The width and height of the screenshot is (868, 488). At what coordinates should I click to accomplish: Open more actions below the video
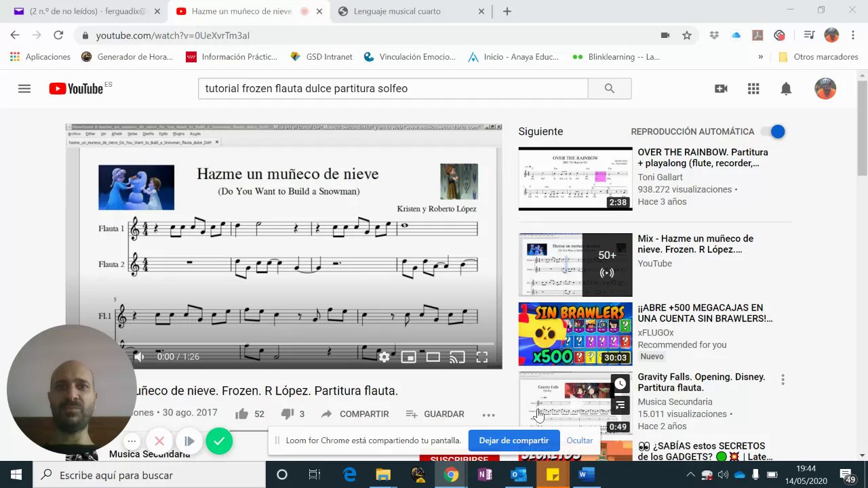click(488, 414)
